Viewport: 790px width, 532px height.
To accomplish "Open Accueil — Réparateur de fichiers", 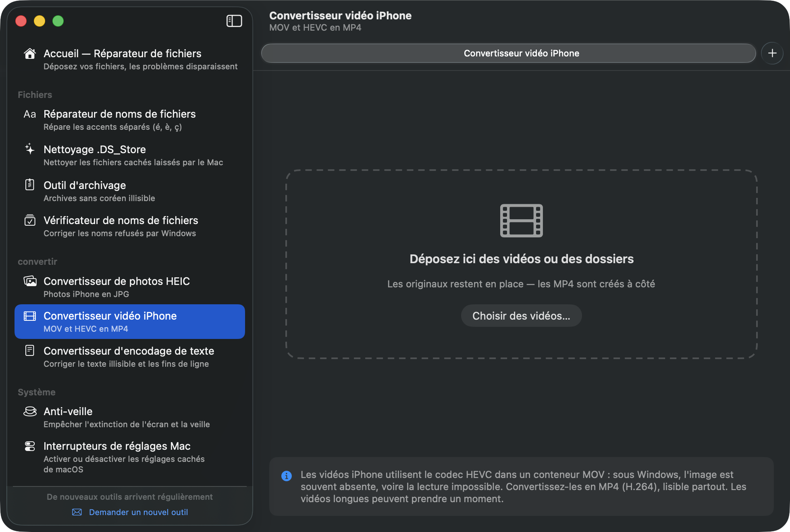I will 130,60.
